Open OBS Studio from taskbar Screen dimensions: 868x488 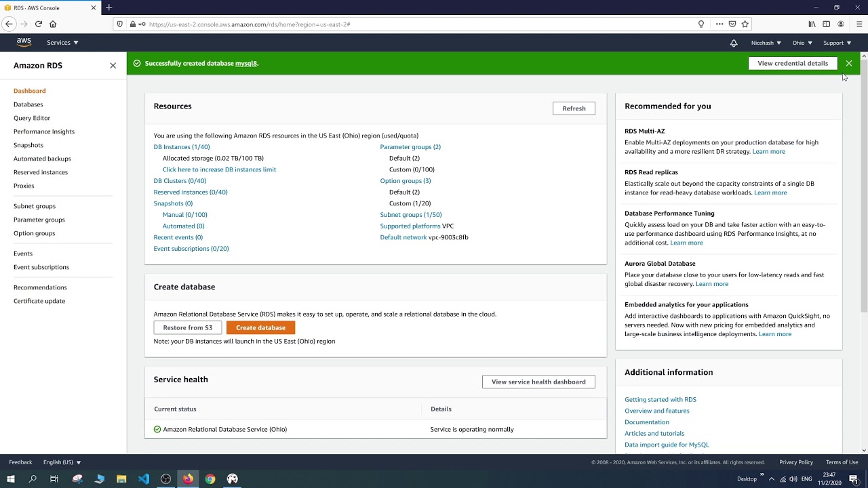[165, 479]
